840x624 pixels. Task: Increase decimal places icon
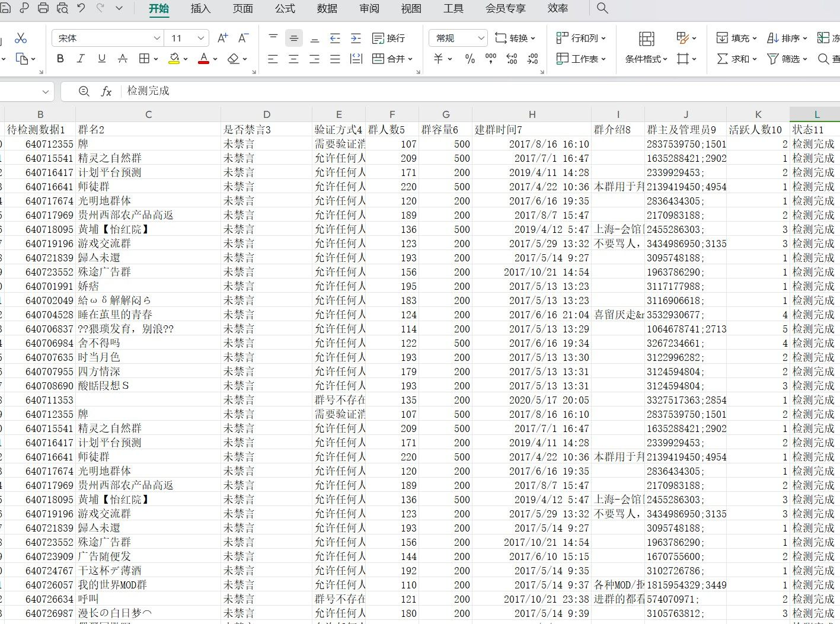coord(512,59)
